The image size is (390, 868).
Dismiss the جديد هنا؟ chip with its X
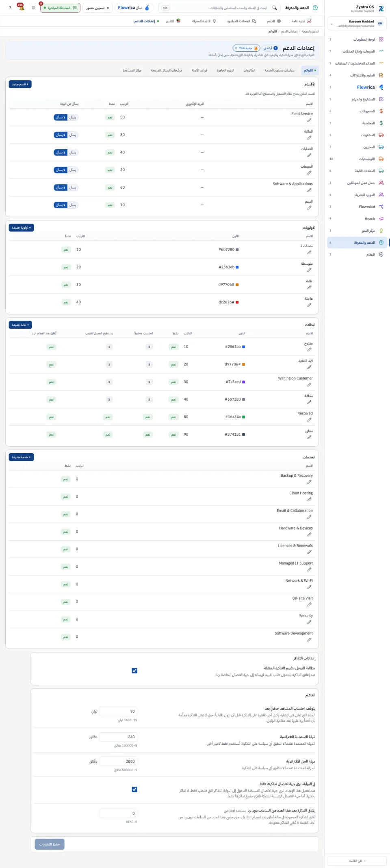(x=236, y=48)
